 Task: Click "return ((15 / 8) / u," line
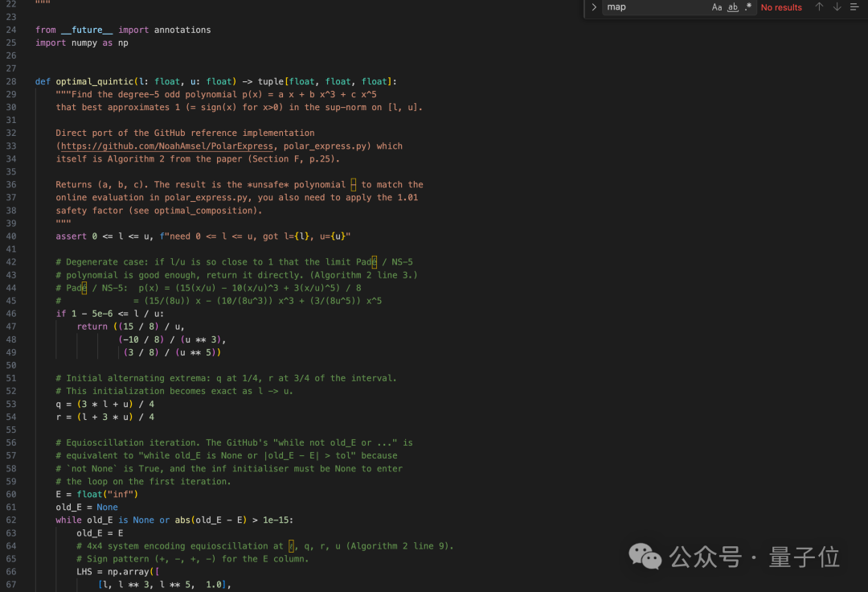pos(131,327)
